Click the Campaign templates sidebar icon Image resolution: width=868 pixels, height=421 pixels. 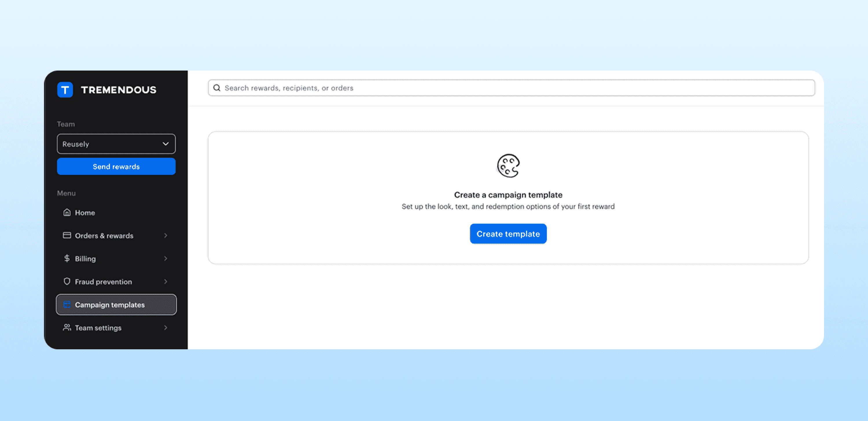click(67, 304)
